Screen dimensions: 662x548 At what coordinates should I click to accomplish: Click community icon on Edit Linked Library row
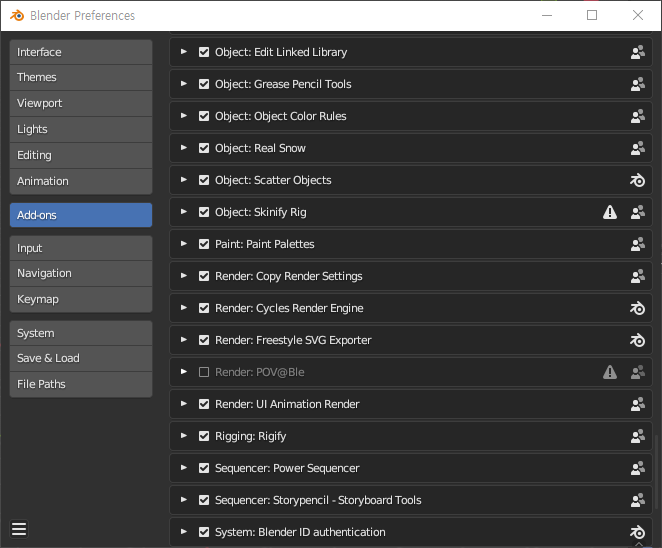coord(638,52)
